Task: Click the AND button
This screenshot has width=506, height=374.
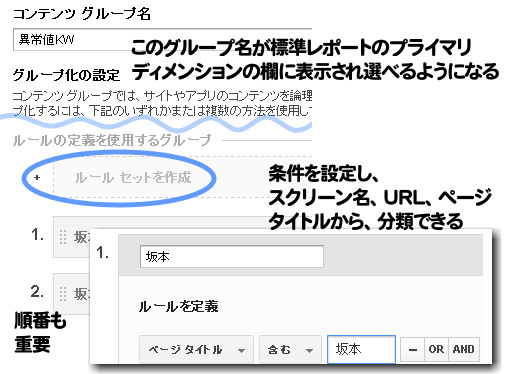Action: (x=464, y=350)
